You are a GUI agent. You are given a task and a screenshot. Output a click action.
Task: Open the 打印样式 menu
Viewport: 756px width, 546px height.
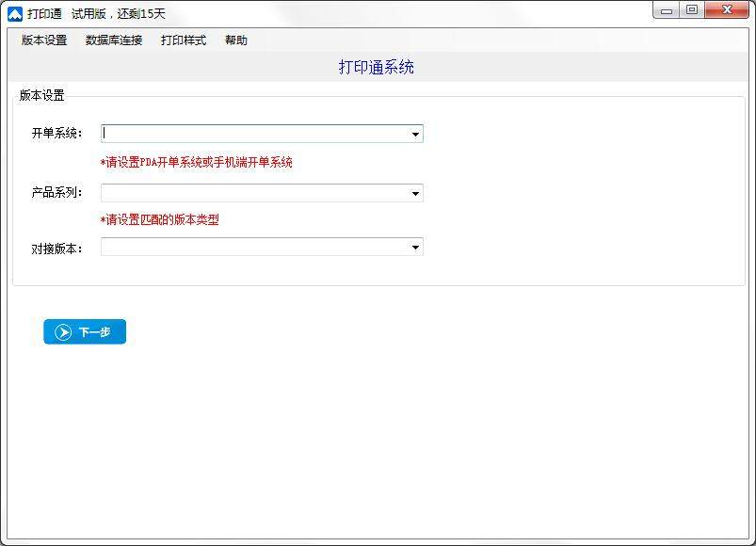point(182,40)
